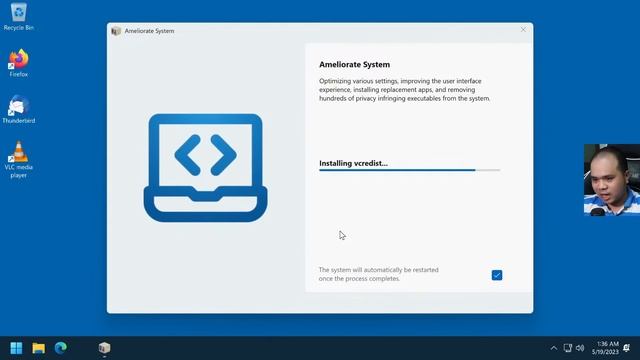Open the taskbar clock showing 1:36 AM
Viewport: 640px width, 360px height.
[605, 348]
